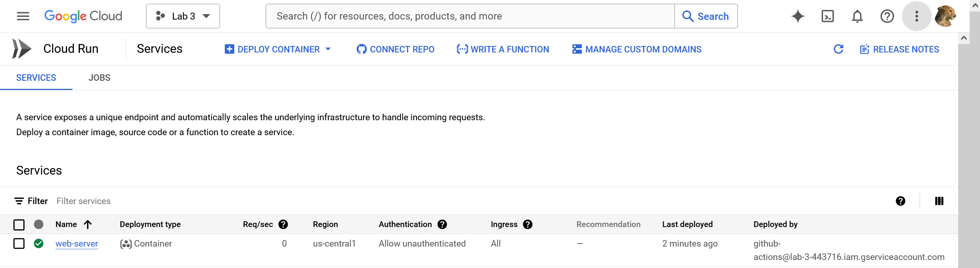This screenshot has height=268, width=980.
Task: Open the user account avatar
Action: [946, 16]
